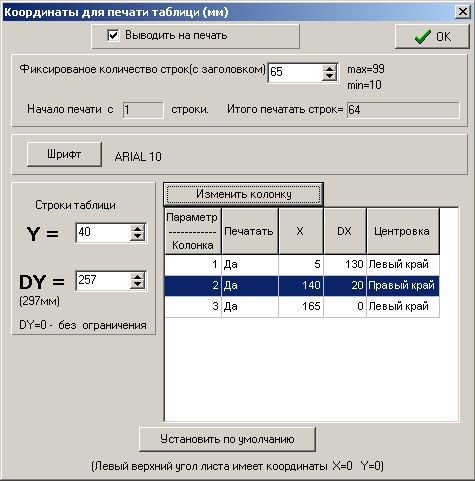This screenshot has height=481, width=475.
Task: Decrease fixed row count with down arrow
Action: point(329,77)
